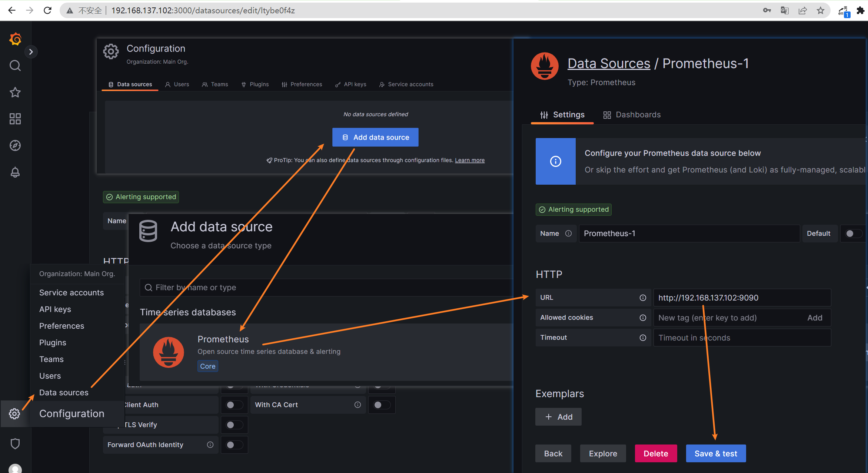This screenshot has height=473, width=868.
Task: Click translate page icon in address bar
Action: point(785,10)
